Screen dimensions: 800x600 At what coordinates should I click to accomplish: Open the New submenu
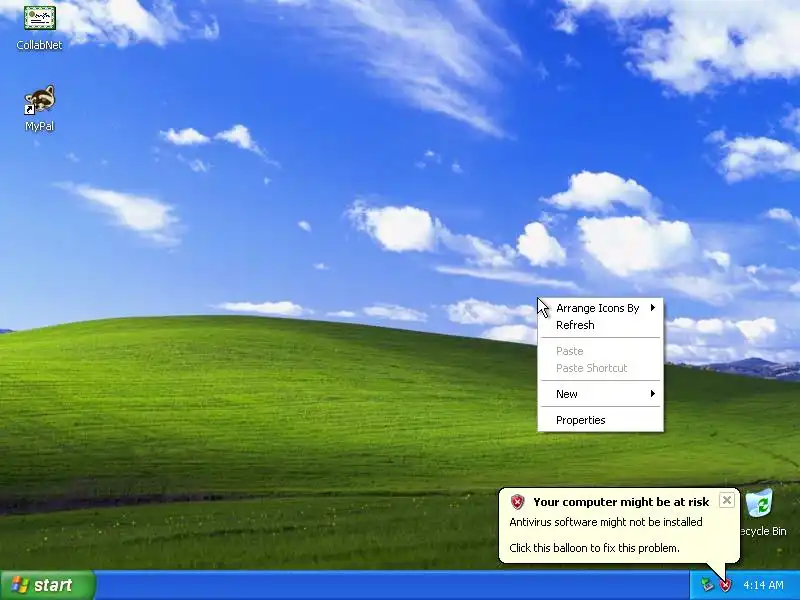tap(601, 394)
